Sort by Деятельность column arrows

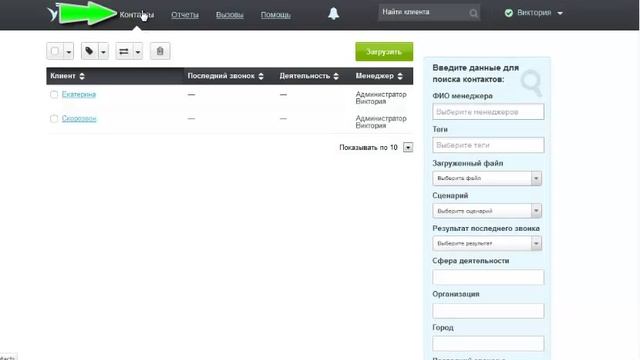point(336,76)
